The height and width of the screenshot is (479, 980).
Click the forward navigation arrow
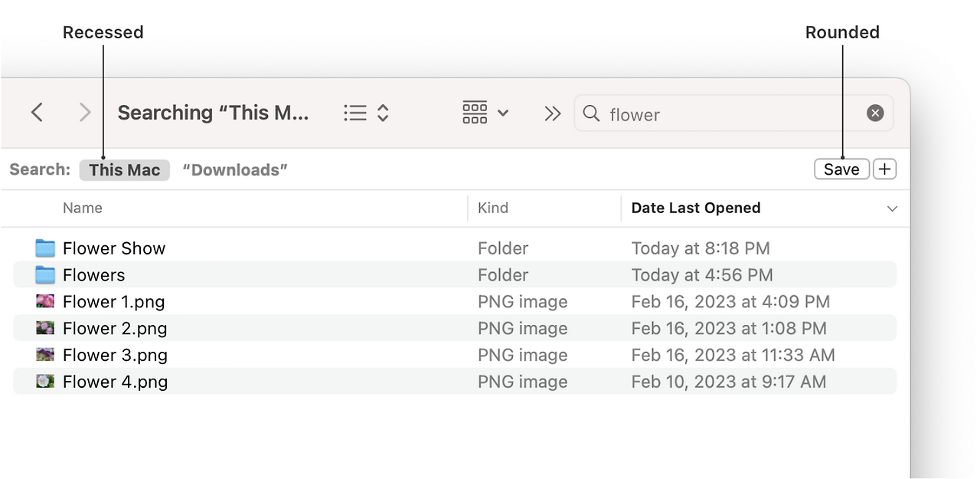85,113
